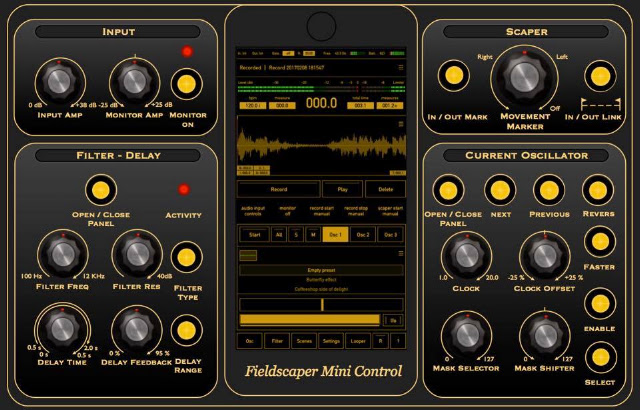The image size is (640, 410).
Task: Click the Select yellow button
Action: (600, 357)
